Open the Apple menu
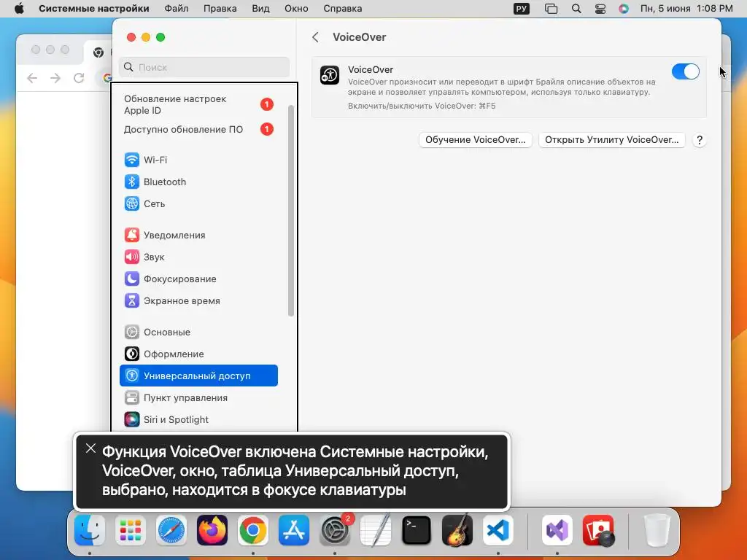 point(20,9)
